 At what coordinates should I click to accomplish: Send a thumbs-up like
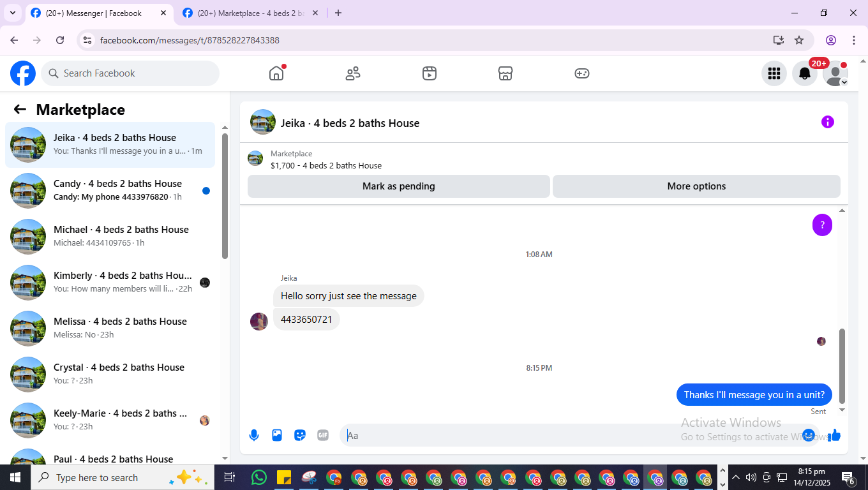[835, 435]
